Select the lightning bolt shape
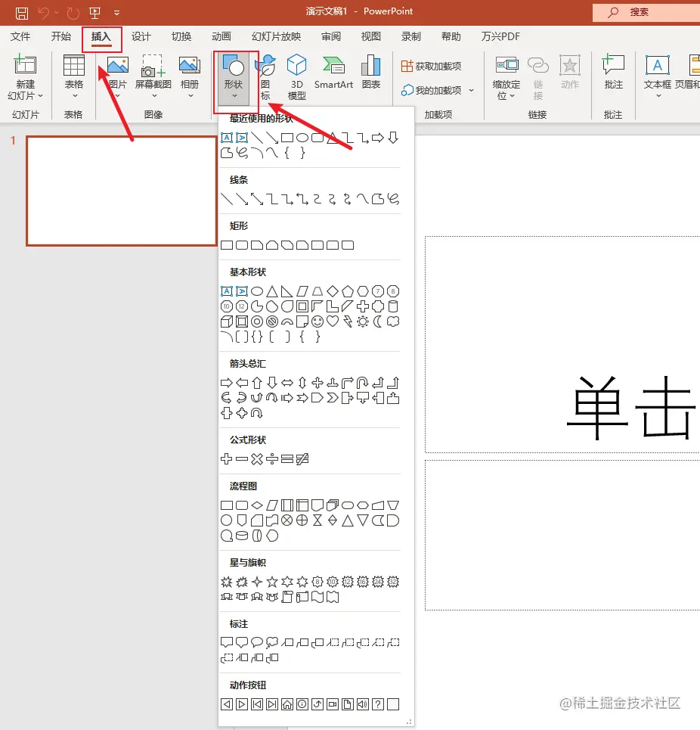700x730 pixels. 348,322
